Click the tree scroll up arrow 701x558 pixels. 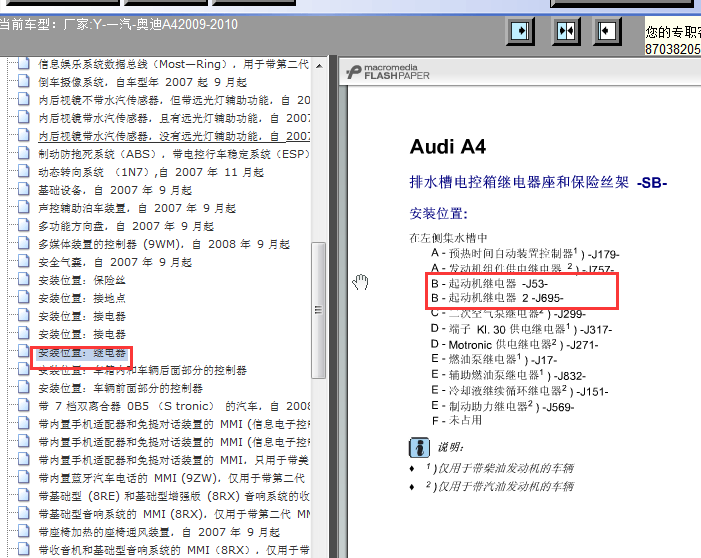(319, 66)
